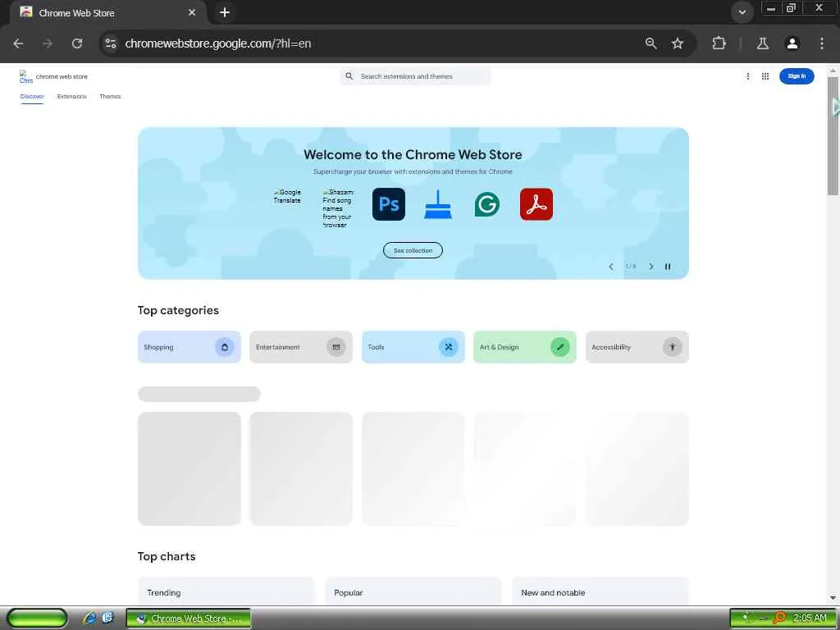Switch to the Themes tab
Screen dimensions: 840x630
pos(111,97)
